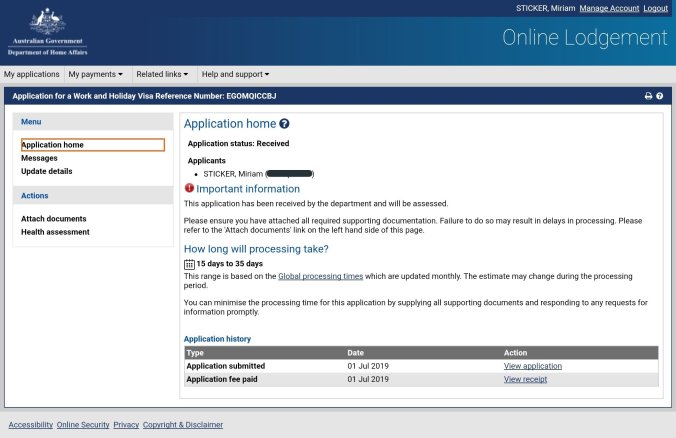Screen dimensions: 676x438
Task: Click the Logout link
Action: point(655,8)
